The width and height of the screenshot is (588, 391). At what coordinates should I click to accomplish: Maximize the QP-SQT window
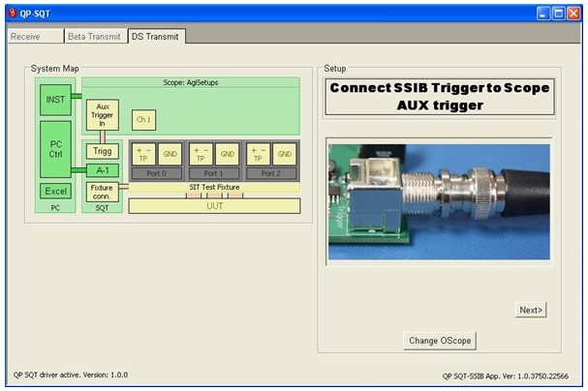coord(558,14)
